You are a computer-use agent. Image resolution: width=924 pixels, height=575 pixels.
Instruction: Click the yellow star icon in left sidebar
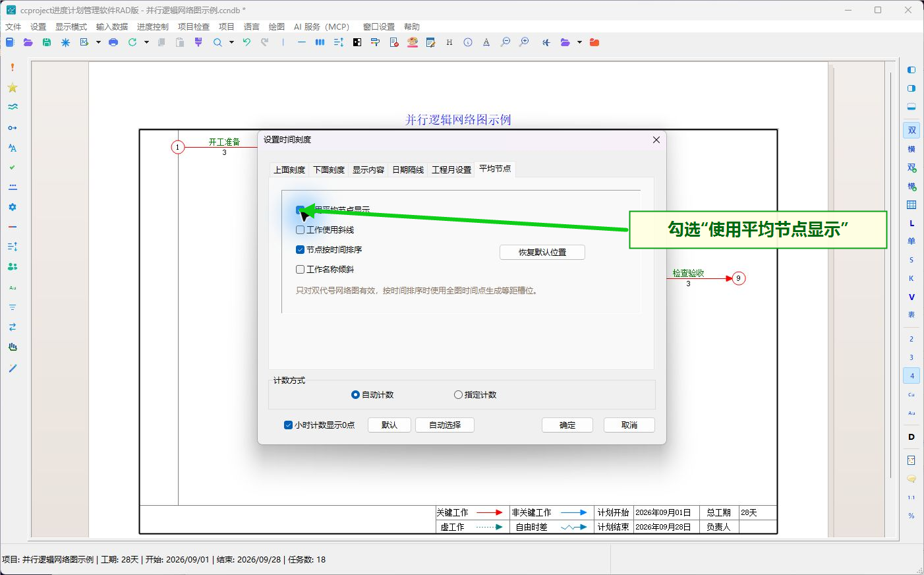[13, 88]
